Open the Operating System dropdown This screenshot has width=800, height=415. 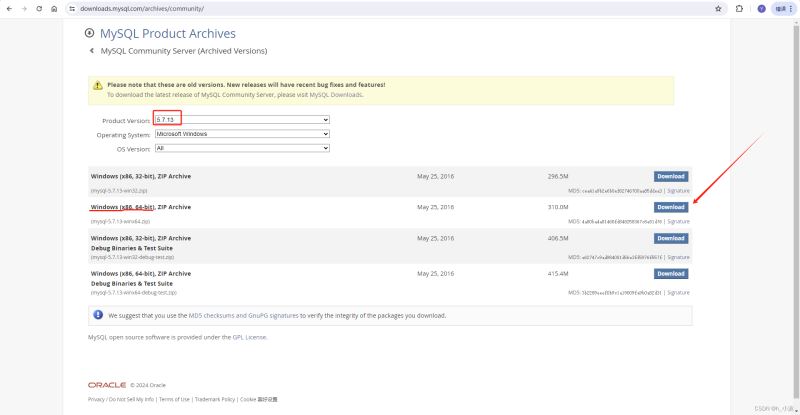241,134
